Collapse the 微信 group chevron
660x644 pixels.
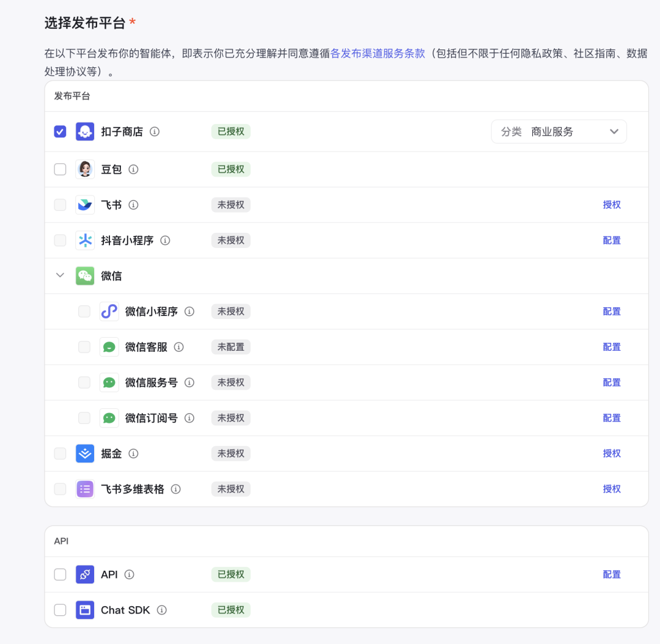[x=60, y=276]
